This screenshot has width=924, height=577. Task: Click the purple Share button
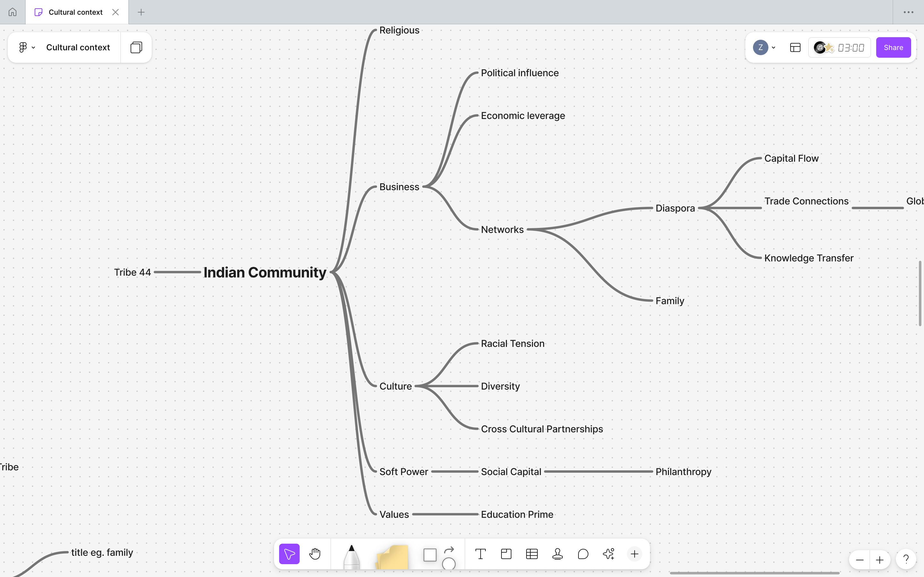893,47
